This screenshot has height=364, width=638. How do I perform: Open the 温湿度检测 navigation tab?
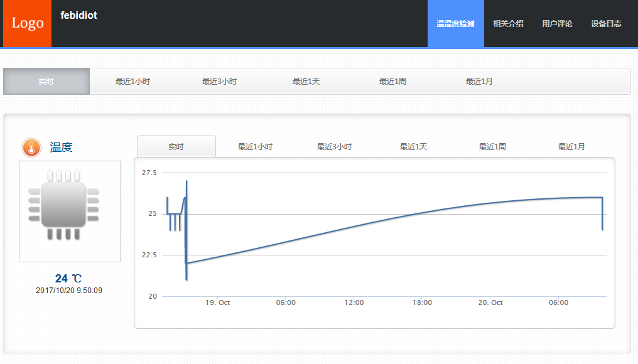pyautogui.click(x=455, y=24)
